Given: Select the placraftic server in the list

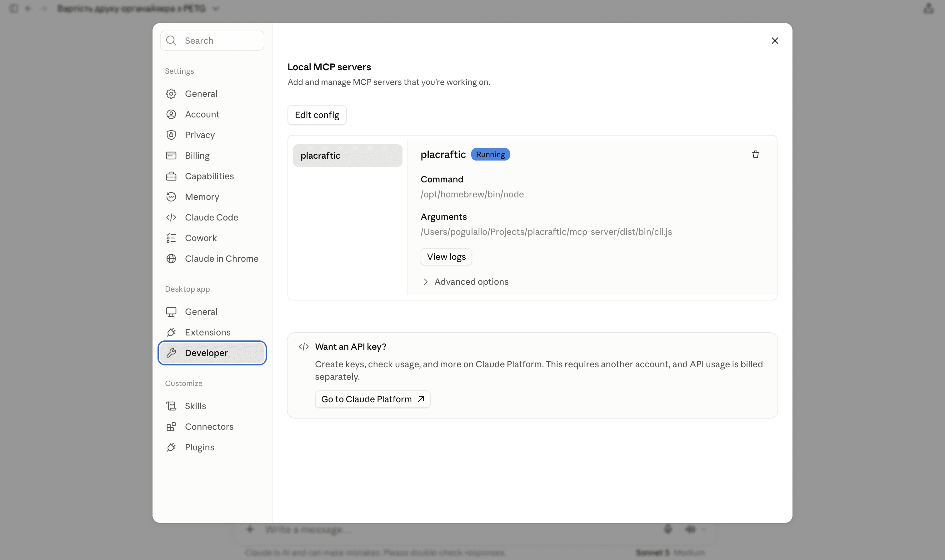Looking at the screenshot, I should pyautogui.click(x=348, y=156).
